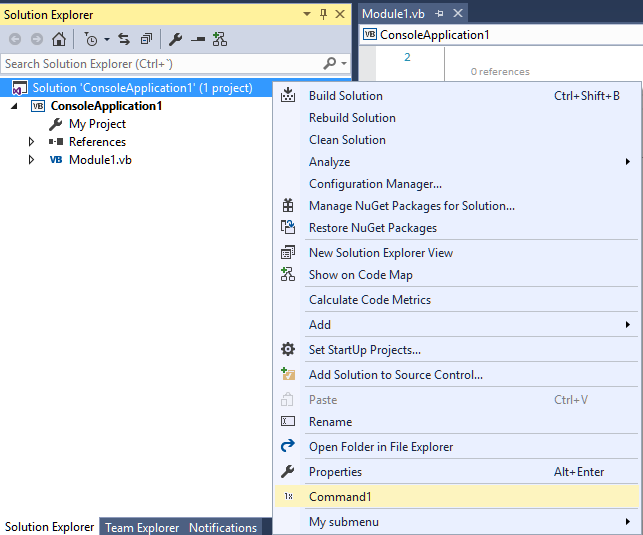Click the Rename icon in context menu

pos(288,421)
